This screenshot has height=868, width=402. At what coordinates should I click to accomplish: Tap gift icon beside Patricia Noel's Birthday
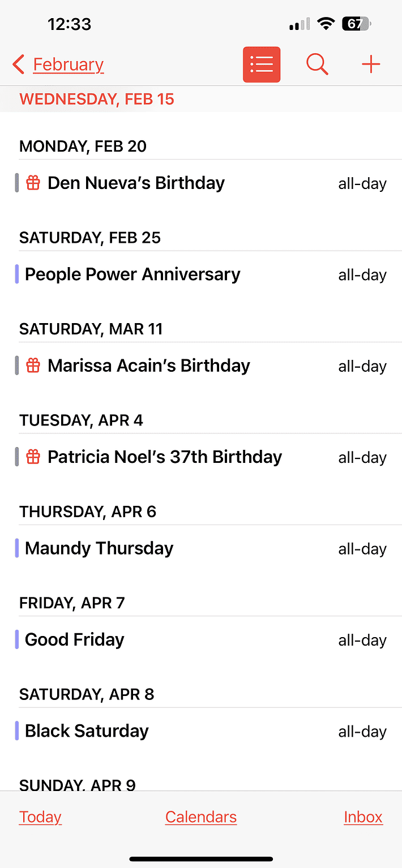[34, 457]
